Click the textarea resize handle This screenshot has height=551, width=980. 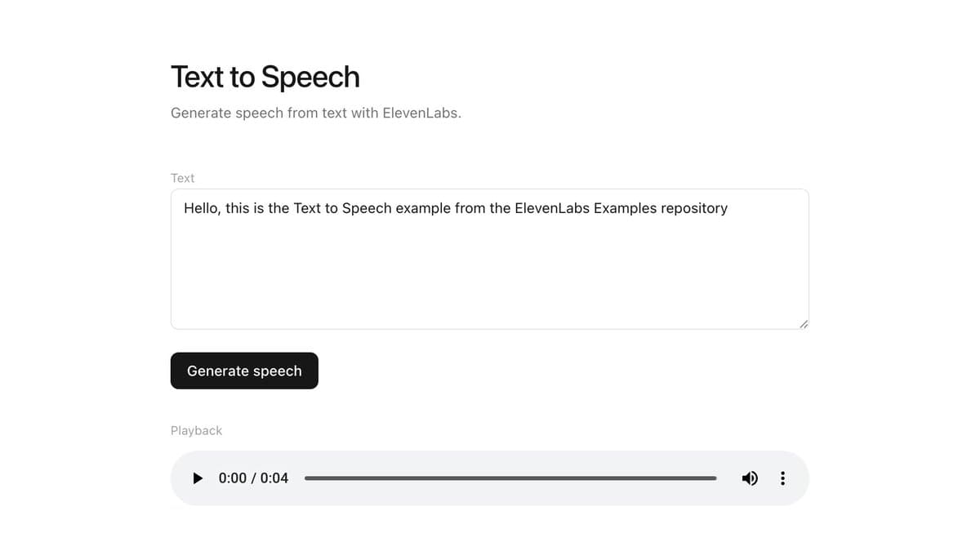pos(804,324)
